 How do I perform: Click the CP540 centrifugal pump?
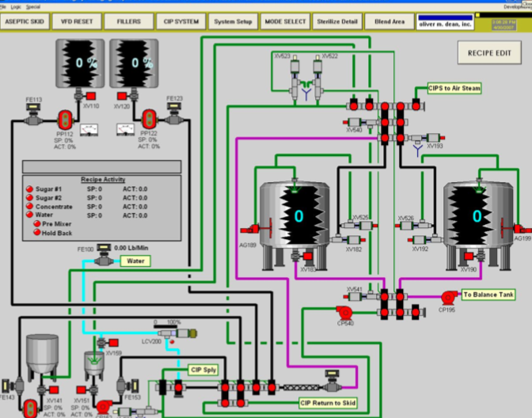[344, 312]
